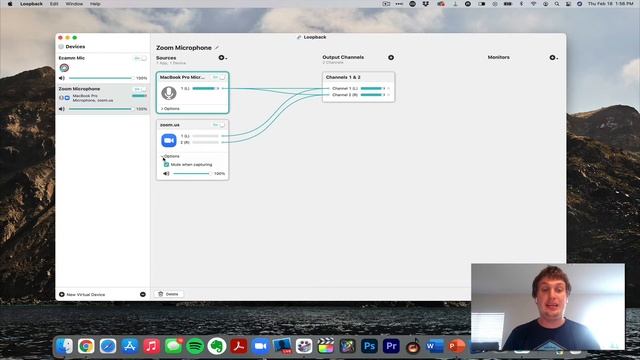Click the trash icon in the Delete button
The width and height of the screenshot is (640, 360).
[161, 294]
